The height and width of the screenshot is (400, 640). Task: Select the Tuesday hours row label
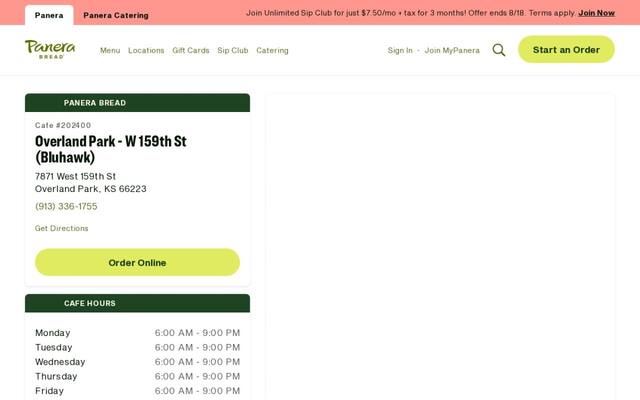pyautogui.click(x=53, y=347)
